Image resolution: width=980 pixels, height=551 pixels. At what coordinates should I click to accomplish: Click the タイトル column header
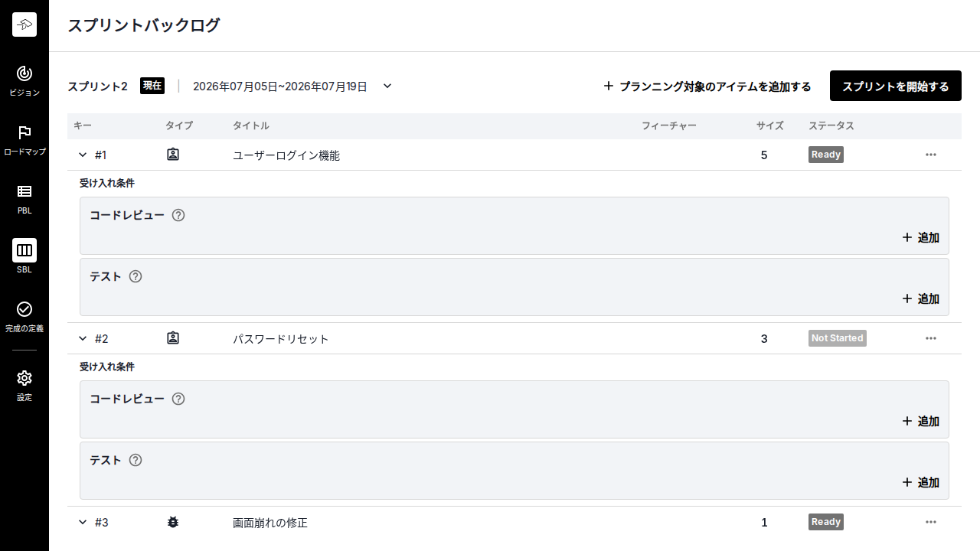point(251,126)
